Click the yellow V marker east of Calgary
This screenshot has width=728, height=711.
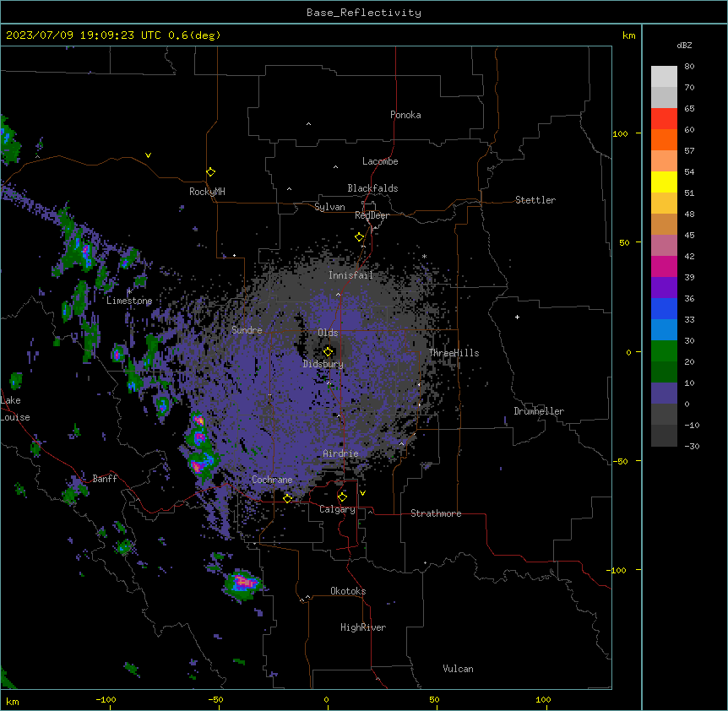(362, 493)
